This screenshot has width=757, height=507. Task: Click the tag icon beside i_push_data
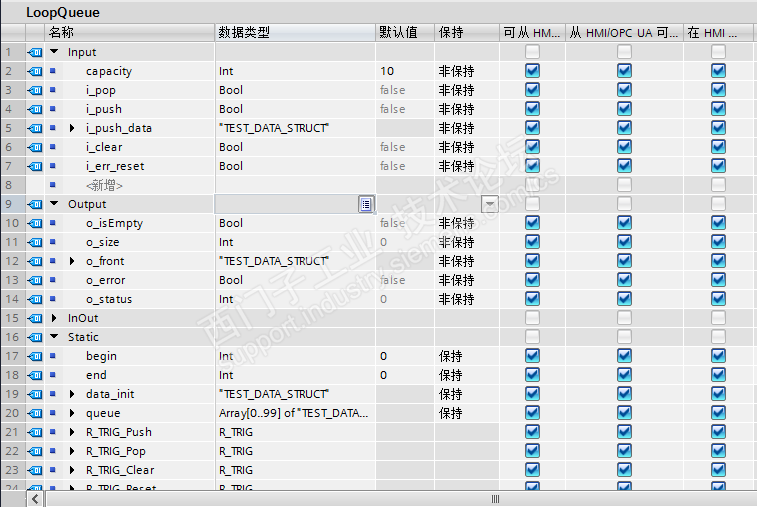(35, 128)
